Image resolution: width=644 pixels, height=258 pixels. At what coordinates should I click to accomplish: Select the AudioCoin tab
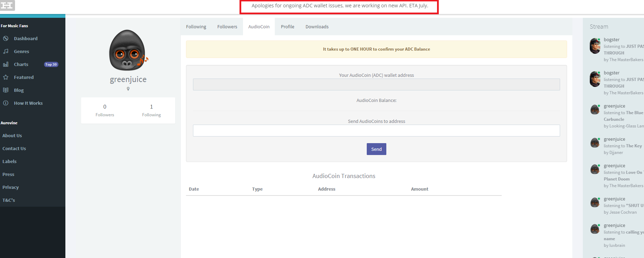point(259,27)
